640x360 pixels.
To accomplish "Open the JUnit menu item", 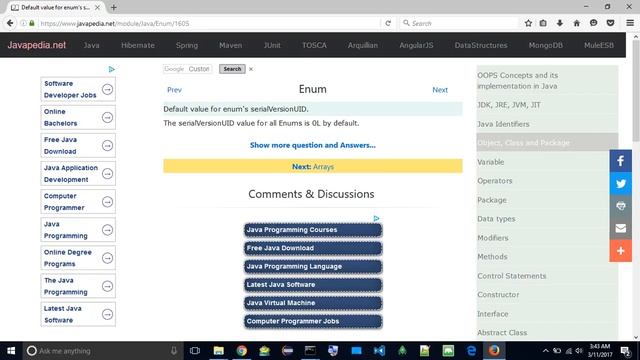I will pyautogui.click(x=272, y=45).
